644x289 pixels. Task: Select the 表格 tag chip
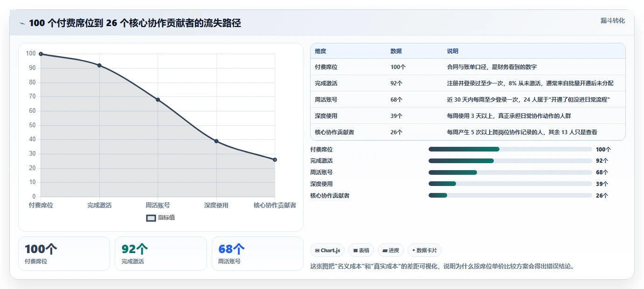[x=361, y=250]
